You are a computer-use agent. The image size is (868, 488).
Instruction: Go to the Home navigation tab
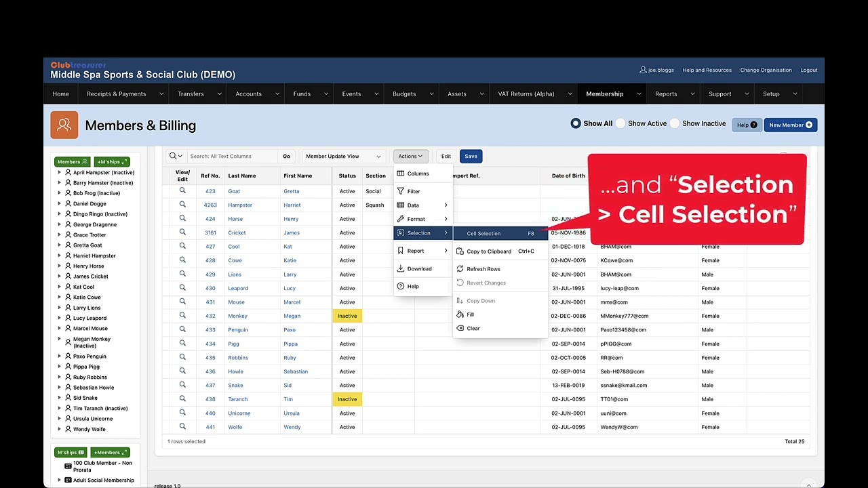(x=60, y=94)
